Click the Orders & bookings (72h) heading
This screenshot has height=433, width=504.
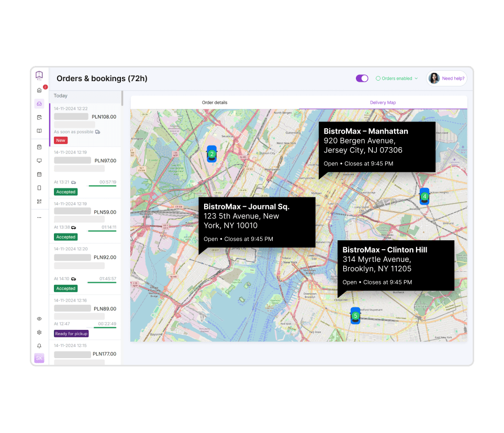coord(102,79)
